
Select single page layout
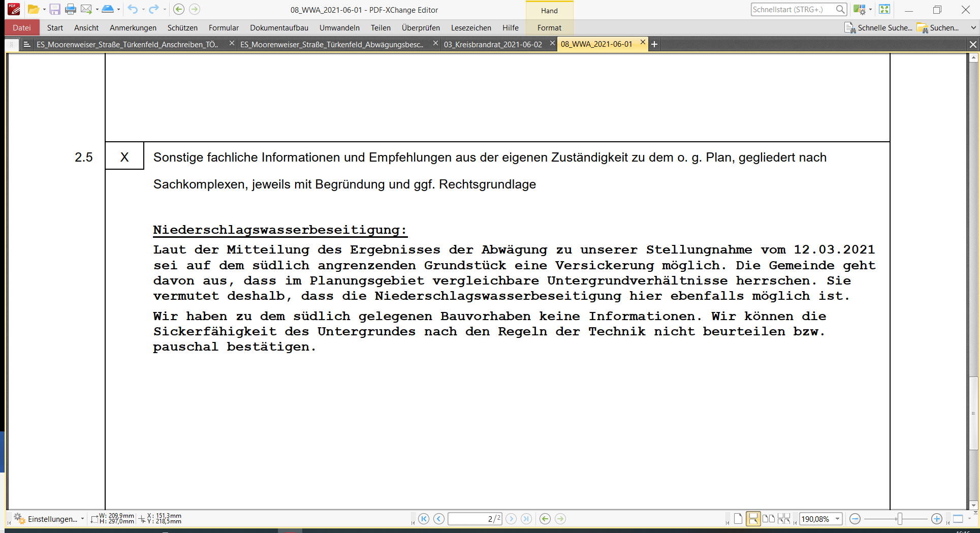click(x=738, y=519)
